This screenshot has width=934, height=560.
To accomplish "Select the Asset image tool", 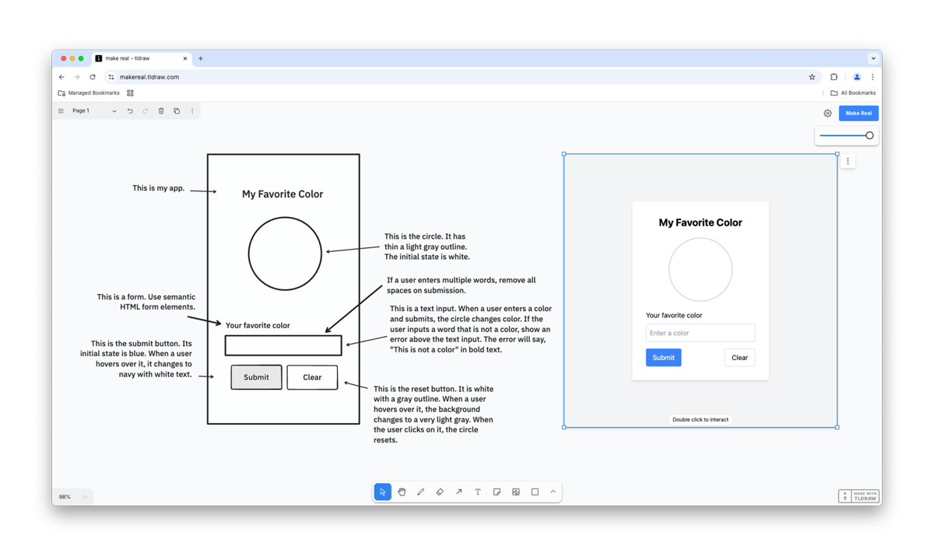I will pos(516,492).
